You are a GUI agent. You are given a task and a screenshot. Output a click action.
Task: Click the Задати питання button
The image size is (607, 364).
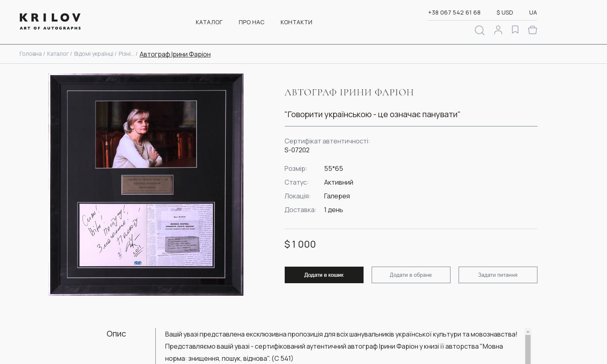click(498, 275)
